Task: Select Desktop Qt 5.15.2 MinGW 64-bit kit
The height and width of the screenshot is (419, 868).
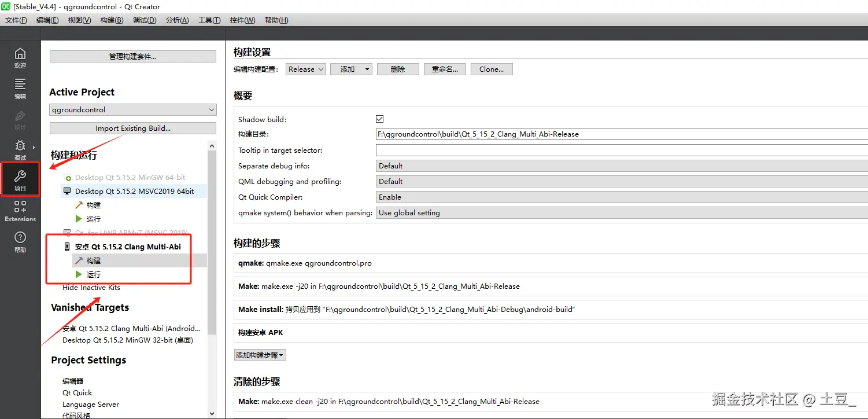Action: coord(130,178)
